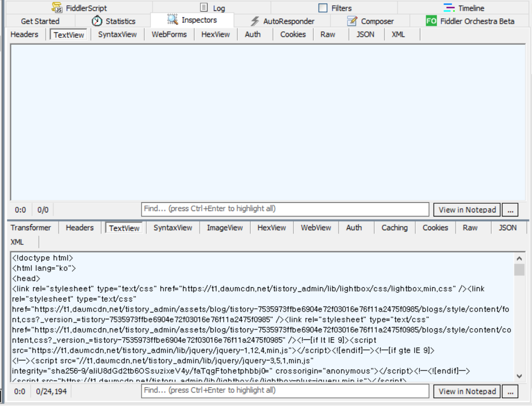Click response pane ellipsis button
Screen dimensions: 532x406
510,391
